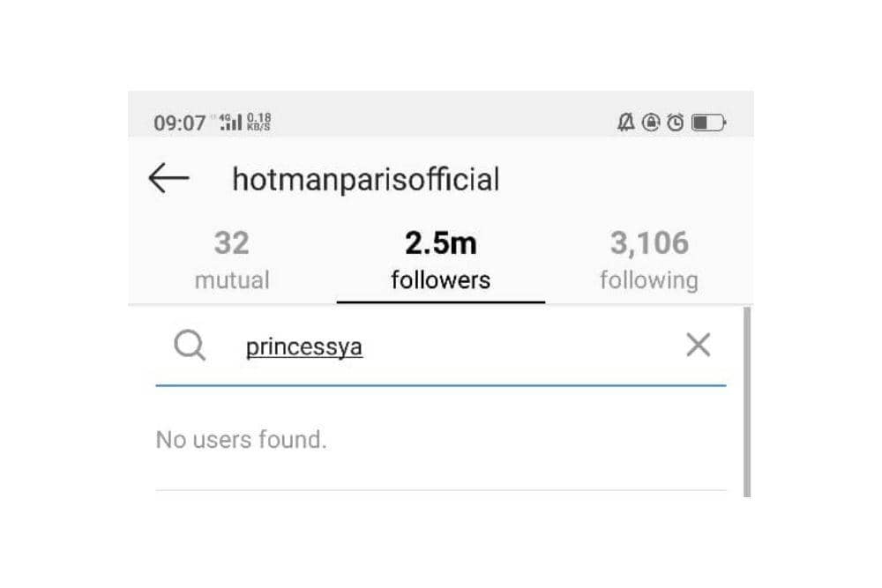The width and height of the screenshot is (882, 588).
Task: Tap the KB/s data speed indicator
Action: (x=257, y=122)
